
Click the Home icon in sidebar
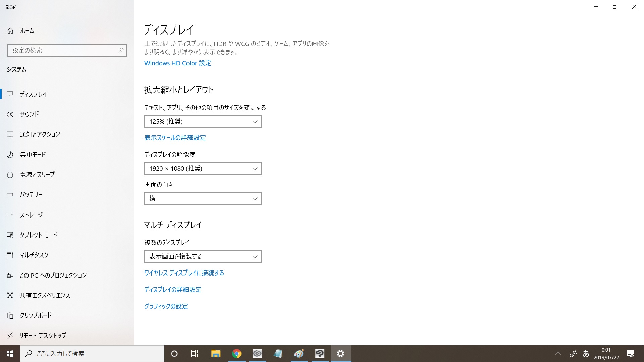(x=10, y=31)
